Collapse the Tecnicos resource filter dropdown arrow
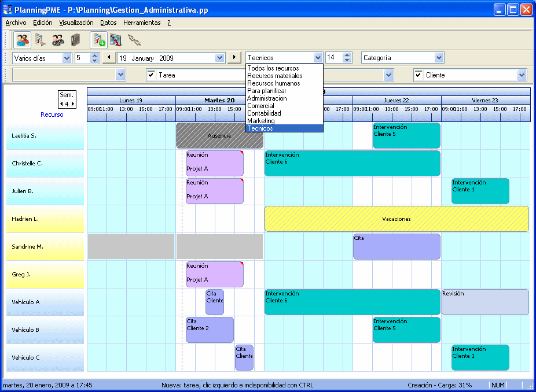 coord(318,58)
